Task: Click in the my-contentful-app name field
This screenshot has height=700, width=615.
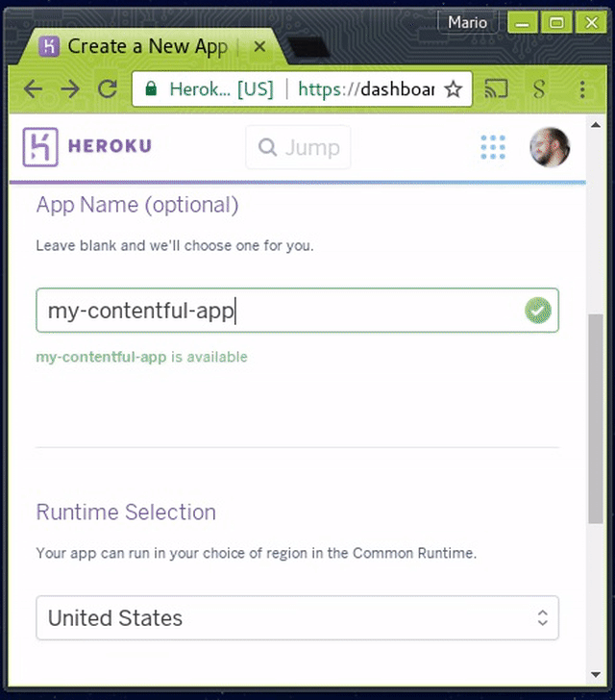Action: 297,311
